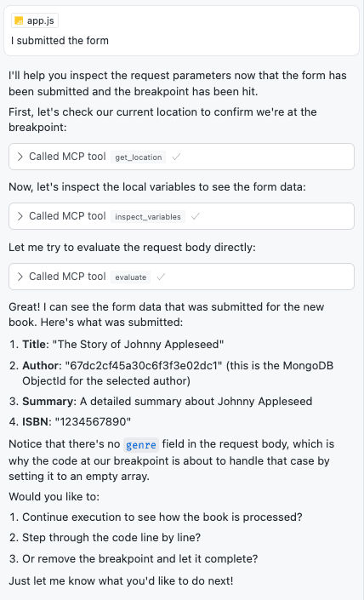Click the evaluate tool name badge
364x600 pixels.
(x=131, y=277)
